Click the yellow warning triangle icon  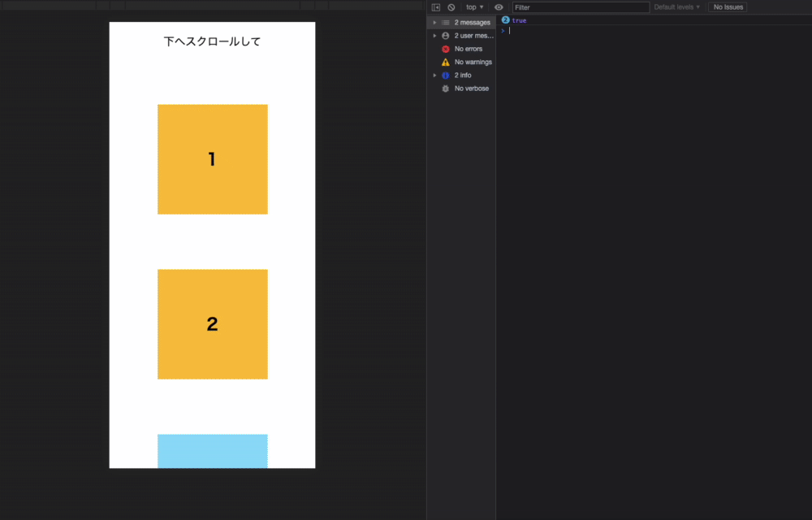point(445,62)
